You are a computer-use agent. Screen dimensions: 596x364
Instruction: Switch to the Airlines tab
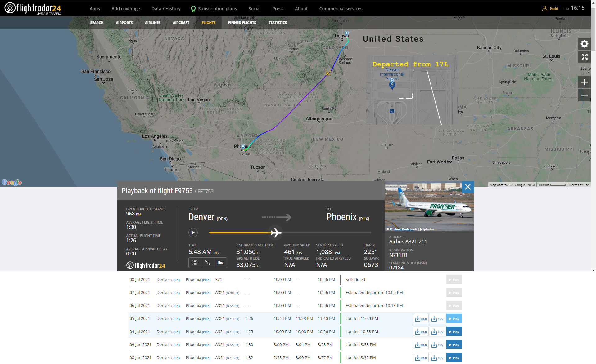pos(153,23)
